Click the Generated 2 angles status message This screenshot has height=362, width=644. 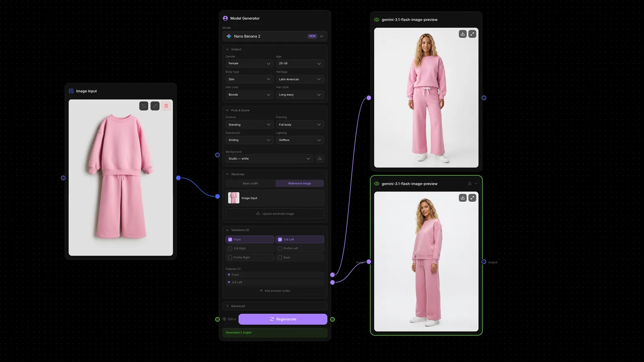(x=275, y=333)
